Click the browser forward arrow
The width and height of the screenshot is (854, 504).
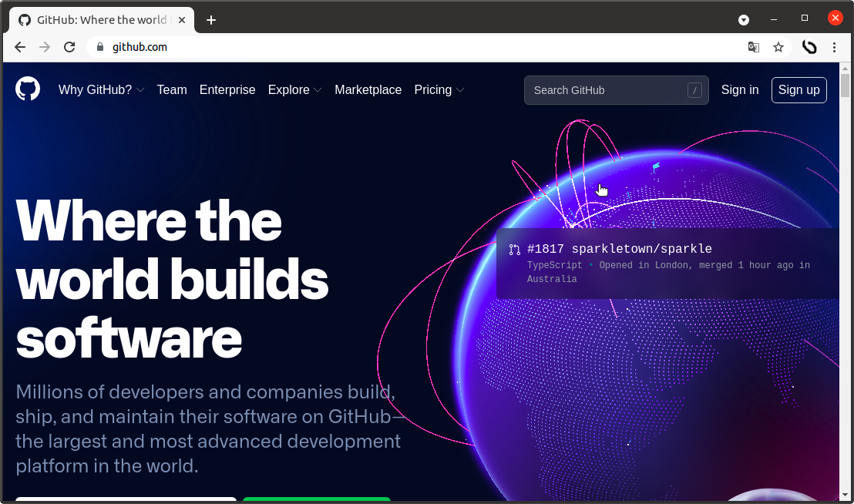pos(45,47)
